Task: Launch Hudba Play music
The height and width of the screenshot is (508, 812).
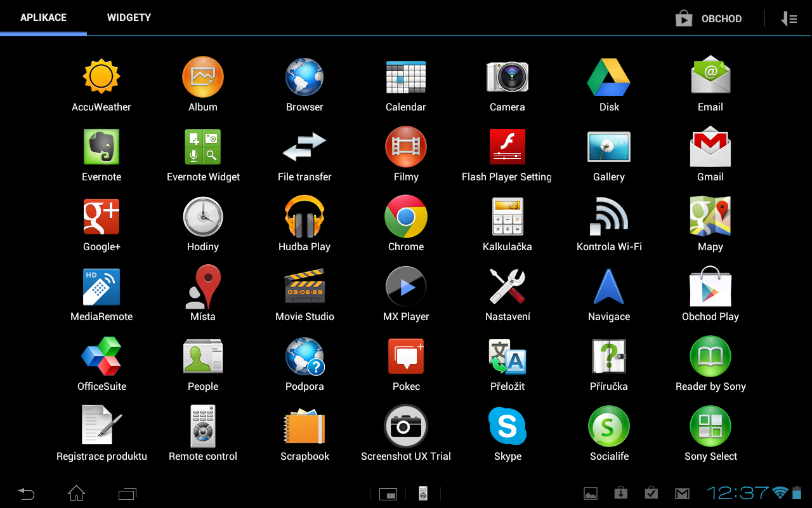Action: (x=304, y=216)
